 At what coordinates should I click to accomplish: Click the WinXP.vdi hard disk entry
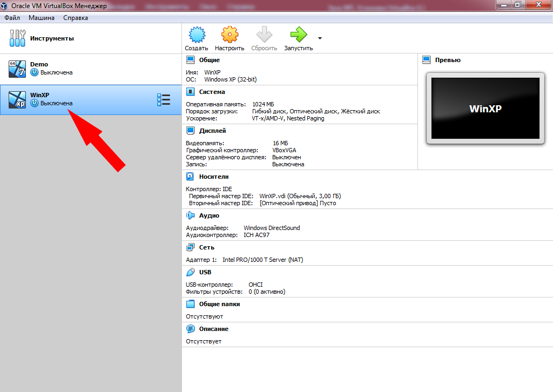coord(300,196)
